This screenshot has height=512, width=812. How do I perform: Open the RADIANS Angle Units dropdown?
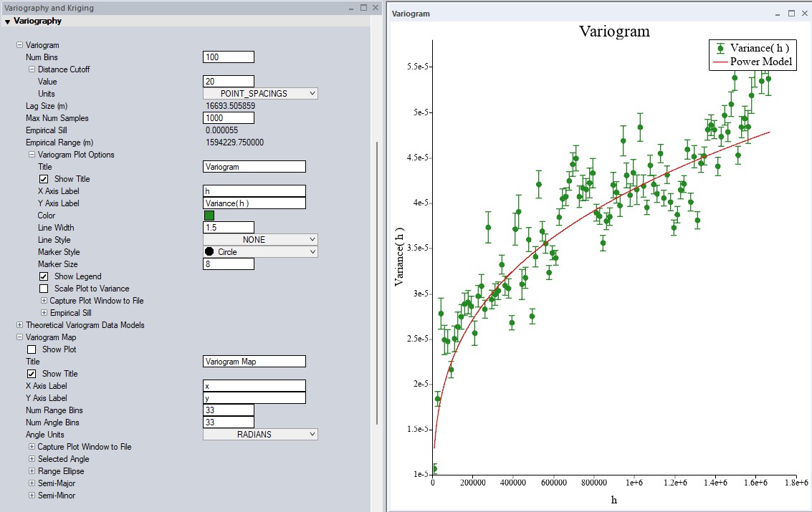[x=260, y=435]
